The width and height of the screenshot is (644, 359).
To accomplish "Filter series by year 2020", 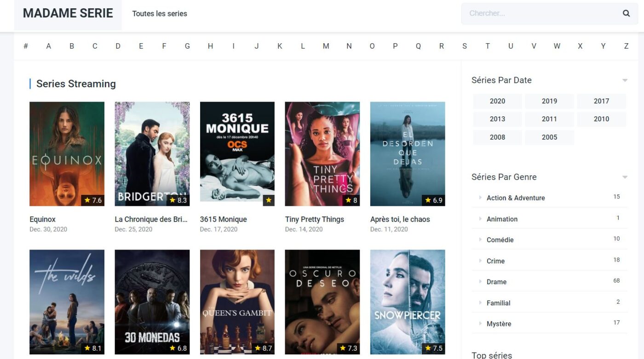I will click(x=497, y=101).
